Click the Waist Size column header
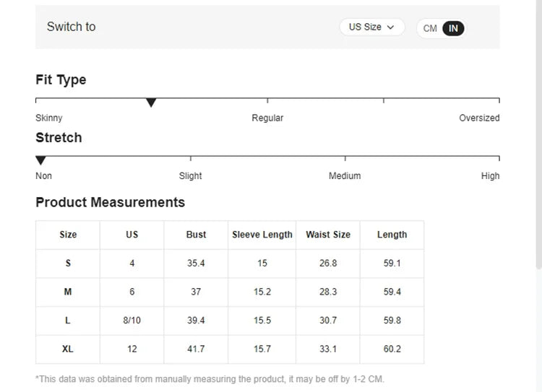The height and width of the screenshot is (392, 542). tap(328, 235)
